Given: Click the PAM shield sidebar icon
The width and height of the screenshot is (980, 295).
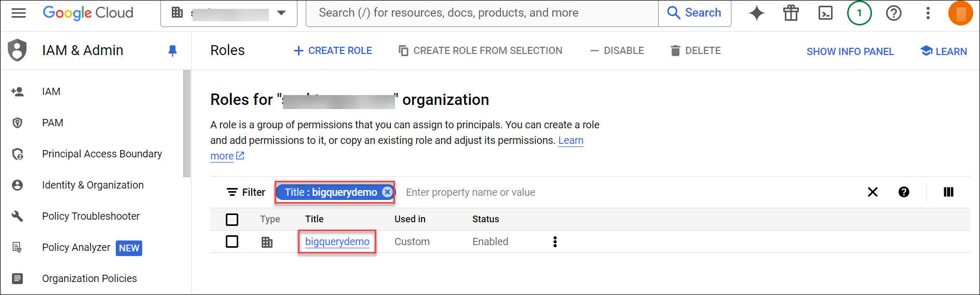Looking at the screenshot, I should click(x=18, y=123).
